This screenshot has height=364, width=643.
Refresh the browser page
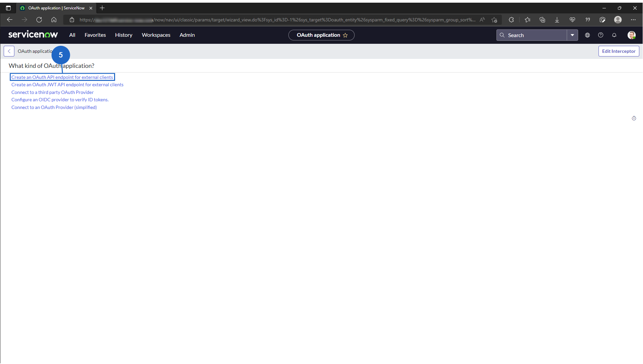39,20
